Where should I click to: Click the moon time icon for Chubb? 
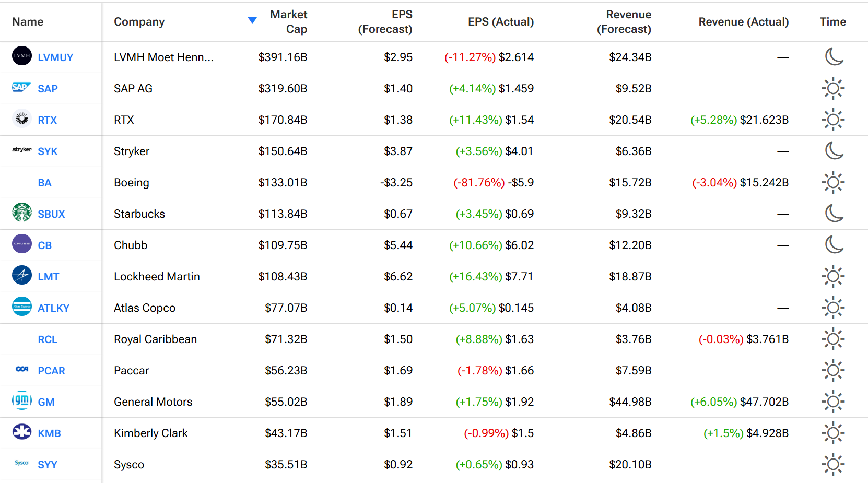pyautogui.click(x=834, y=244)
